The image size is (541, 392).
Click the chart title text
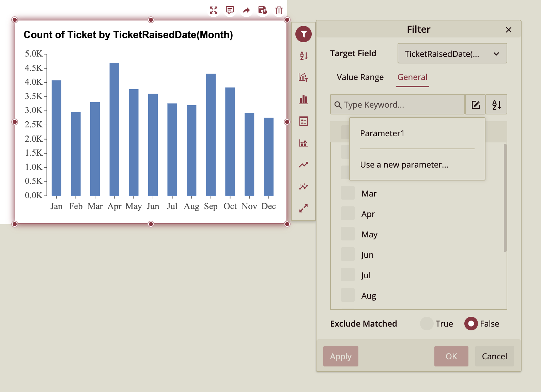128,35
